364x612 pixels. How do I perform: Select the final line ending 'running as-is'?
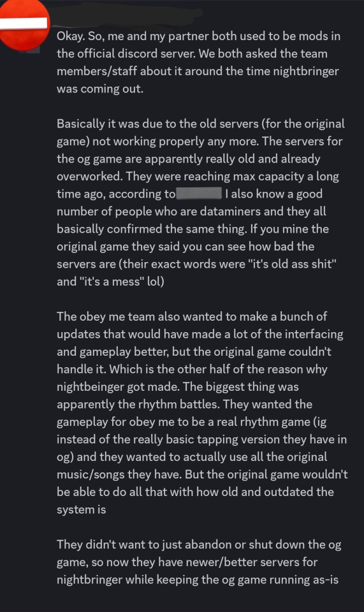(x=198, y=579)
